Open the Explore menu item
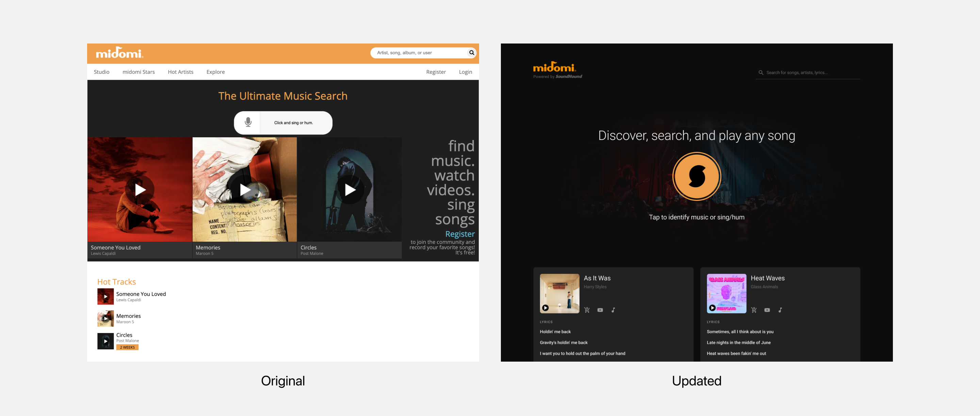Viewport: 980px width, 416px height. [x=215, y=72]
